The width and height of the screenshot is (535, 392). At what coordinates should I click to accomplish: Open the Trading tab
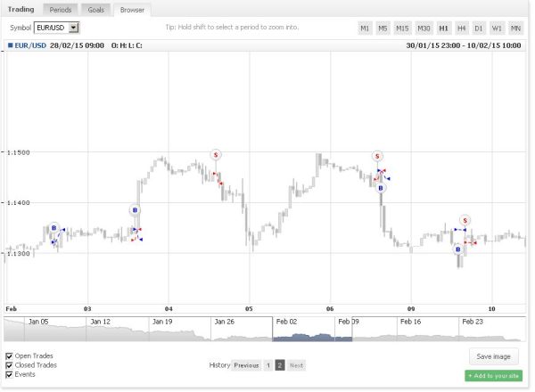pyautogui.click(x=21, y=9)
